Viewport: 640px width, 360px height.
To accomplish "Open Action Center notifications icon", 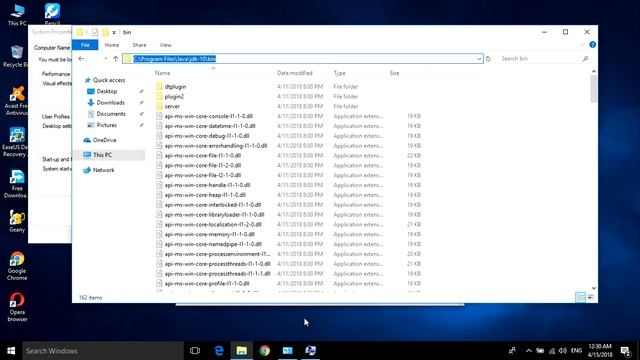I will pos(626,351).
